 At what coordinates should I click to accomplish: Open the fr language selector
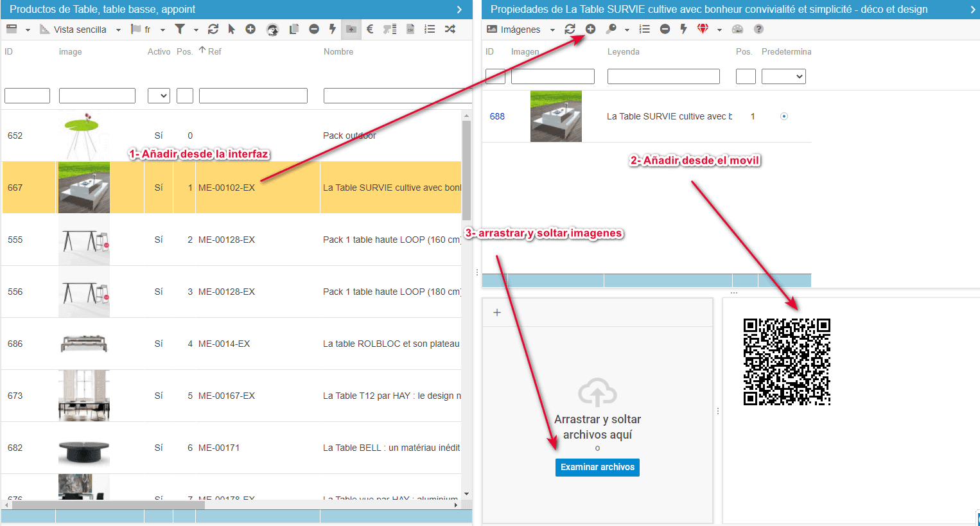[x=148, y=30]
